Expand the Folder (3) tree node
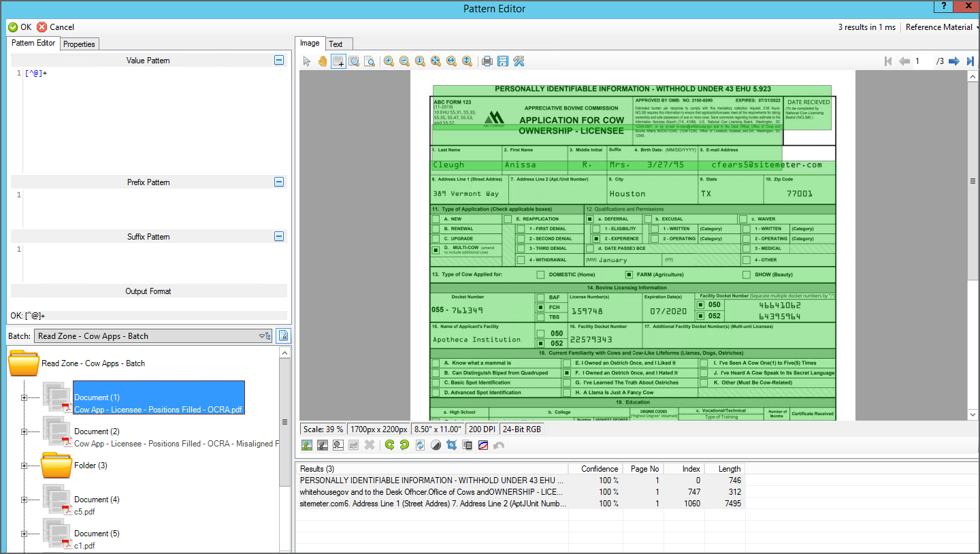The width and height of the screenshot is (980, 554). 24,466
